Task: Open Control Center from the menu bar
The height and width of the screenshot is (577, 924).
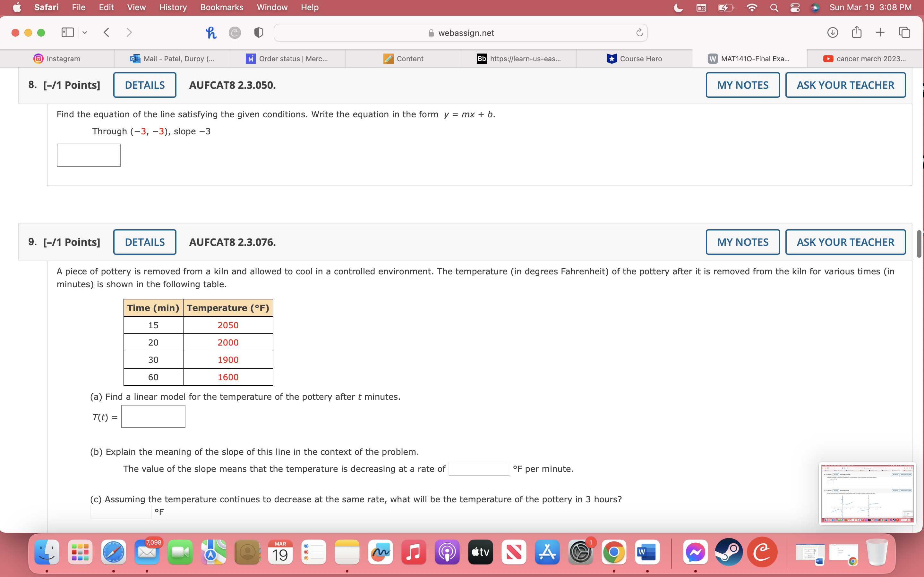Action: pyautogui.click(x=795, y=7)
